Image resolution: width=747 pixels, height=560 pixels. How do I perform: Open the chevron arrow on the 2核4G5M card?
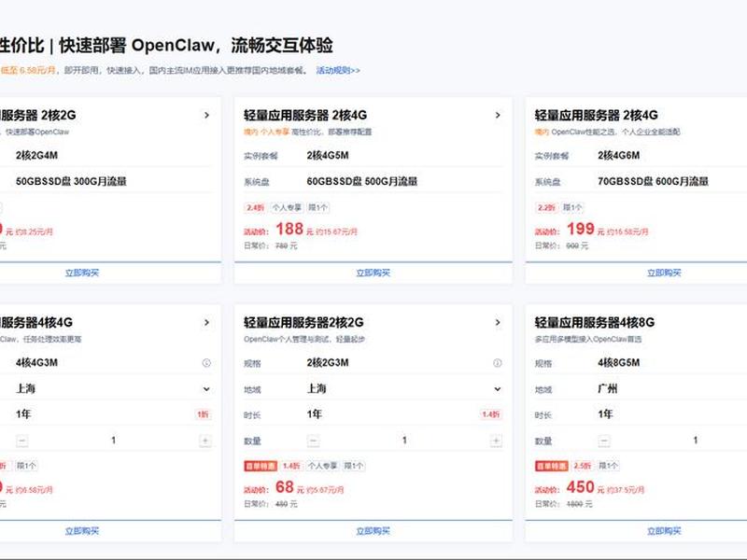(498, 115)
